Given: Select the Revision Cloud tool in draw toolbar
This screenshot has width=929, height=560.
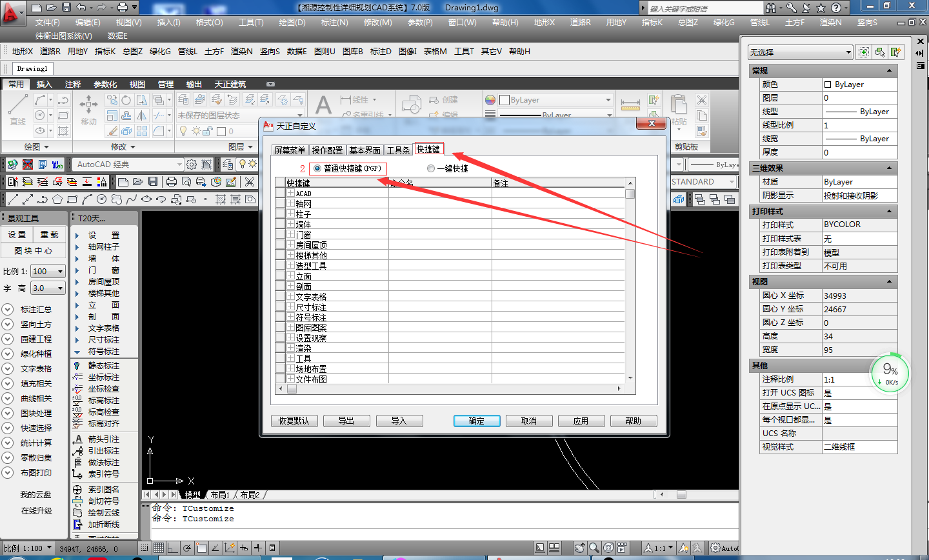Looking at the screenshot, I should pyautogui.click(x=117, y=199).
